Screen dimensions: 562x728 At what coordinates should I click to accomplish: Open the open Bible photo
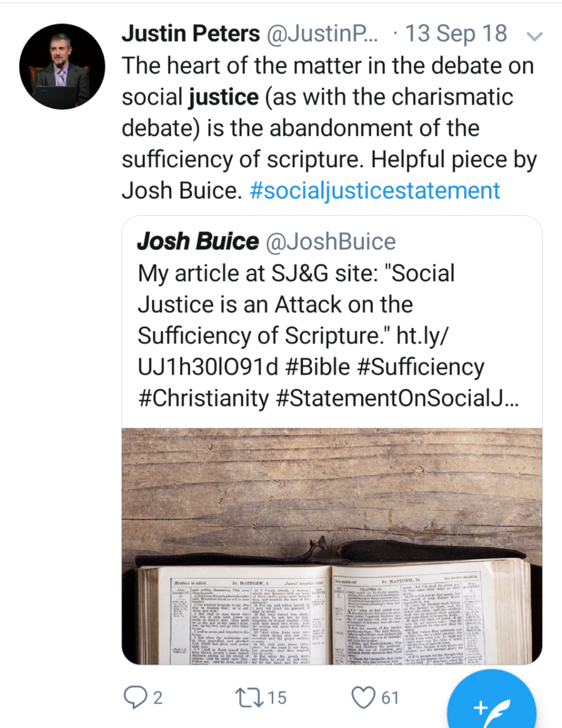[x=332, y=546]
